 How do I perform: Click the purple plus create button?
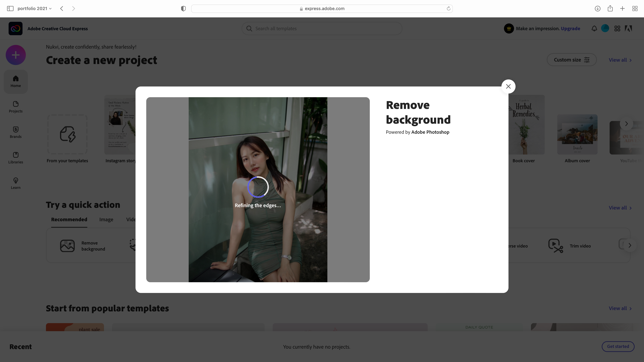[x=15, y=55]
